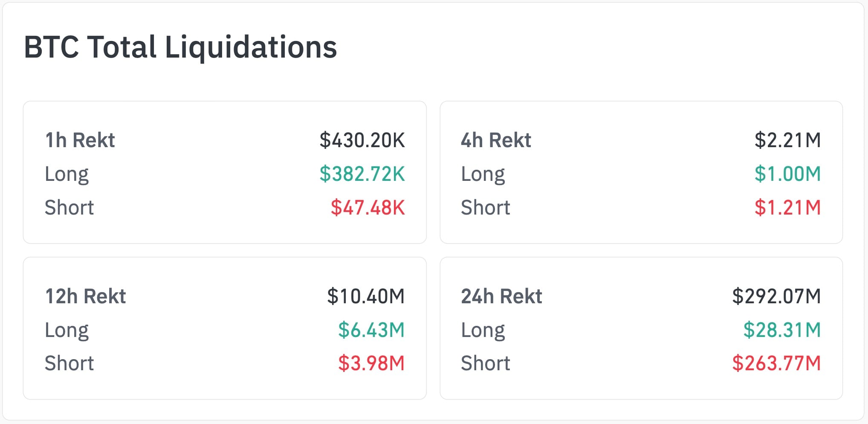
Task: Click the Long label in 1h card
Action: [67, 174]
